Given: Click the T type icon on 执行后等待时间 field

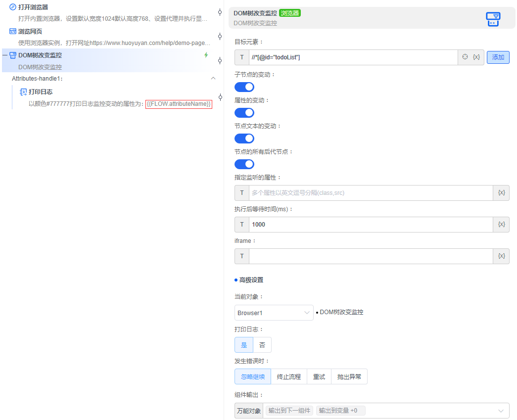Looking at the screenshot, I should pyautogui.click(x=241, y=224).
